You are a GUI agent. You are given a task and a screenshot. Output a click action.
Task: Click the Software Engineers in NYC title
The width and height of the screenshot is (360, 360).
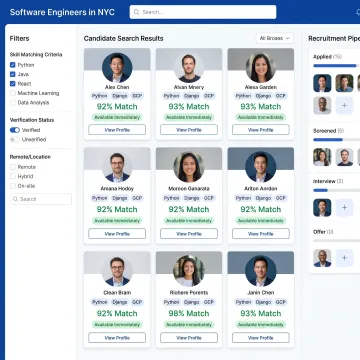click(x=62, y=12)
